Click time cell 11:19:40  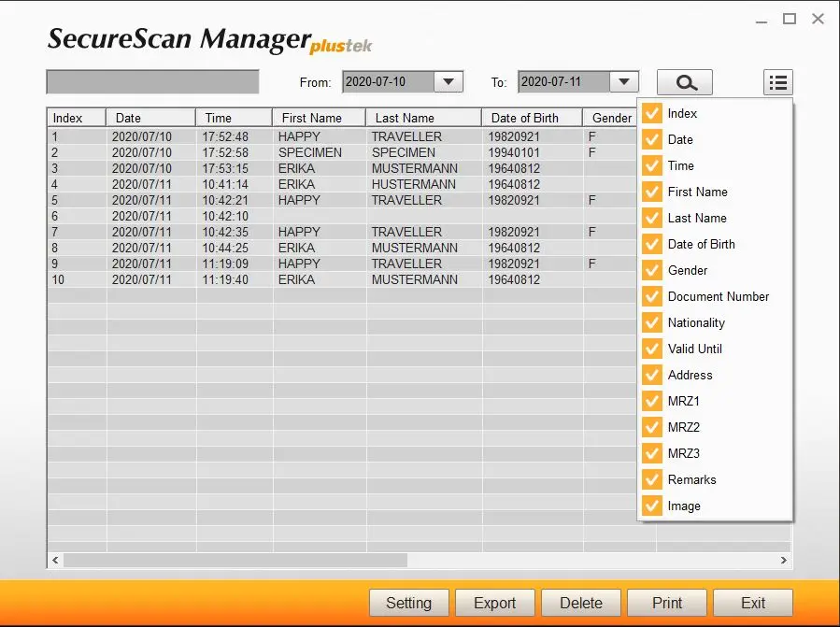point(235,279)
